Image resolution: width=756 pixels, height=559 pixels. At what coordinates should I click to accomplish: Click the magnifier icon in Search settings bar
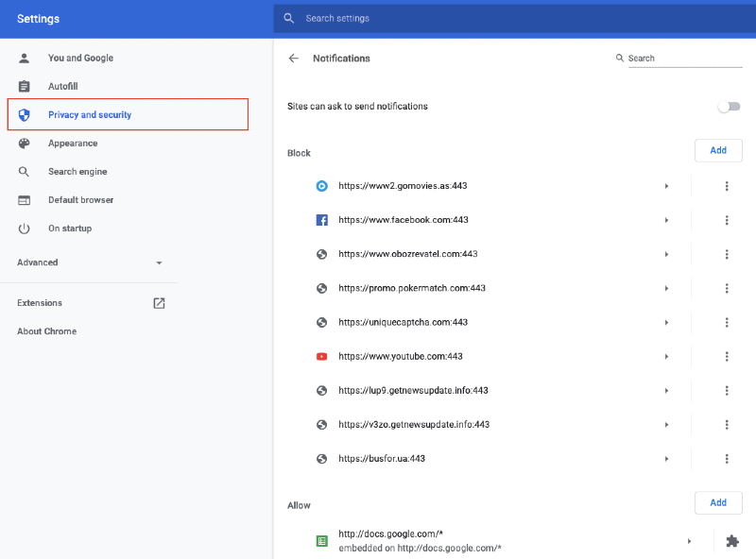289,18
